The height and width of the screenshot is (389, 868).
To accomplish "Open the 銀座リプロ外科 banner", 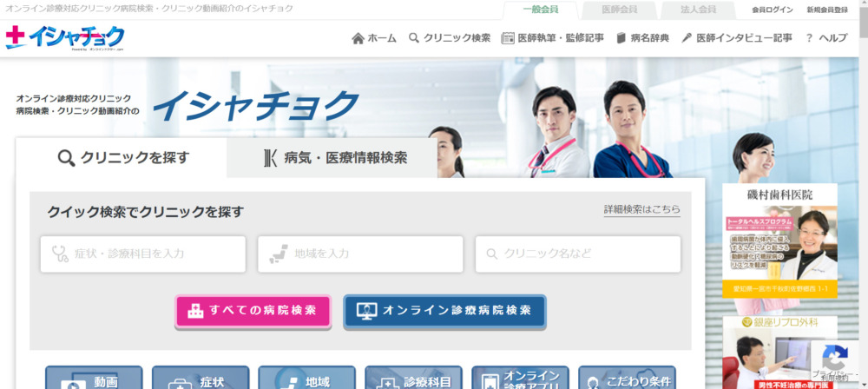I will point(780,353).
